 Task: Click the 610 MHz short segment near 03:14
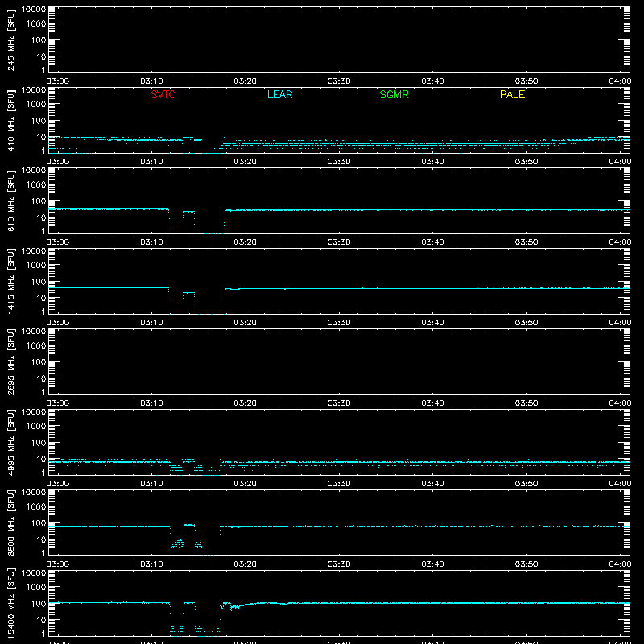pos(188,212)
